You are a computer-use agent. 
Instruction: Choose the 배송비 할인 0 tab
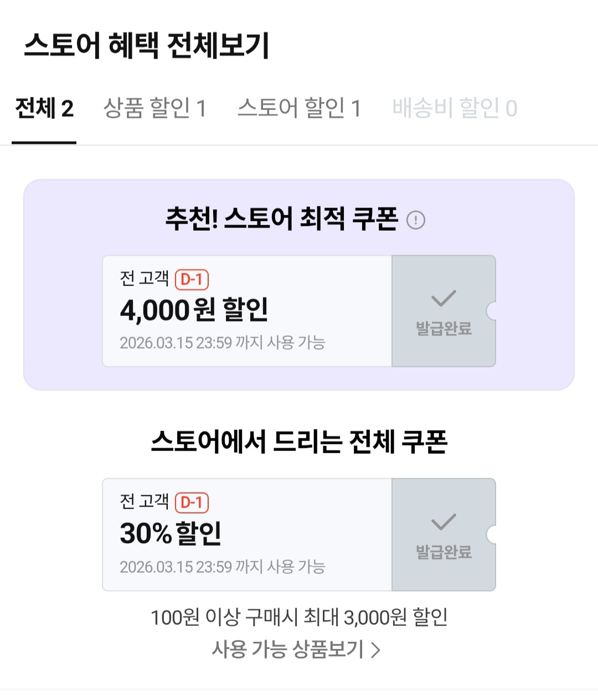[x=455, y=108]
